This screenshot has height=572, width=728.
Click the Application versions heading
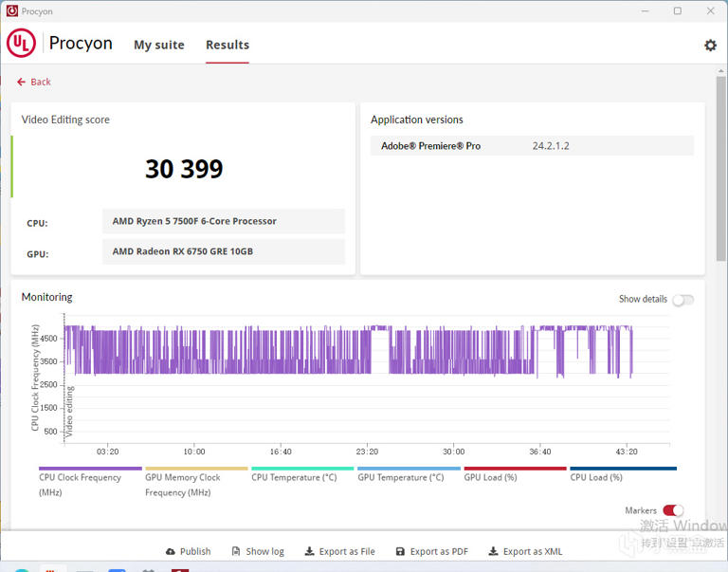click(416, 120)
